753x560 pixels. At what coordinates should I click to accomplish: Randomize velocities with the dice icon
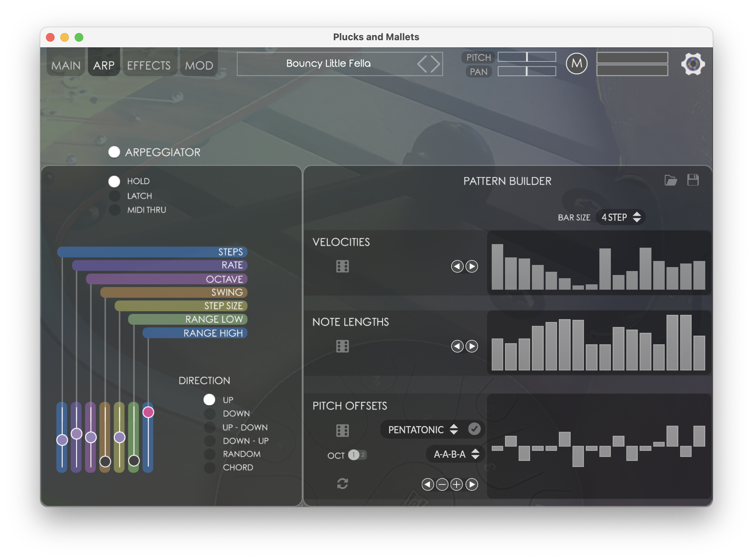pyautogui.click(x=342, y=266)
